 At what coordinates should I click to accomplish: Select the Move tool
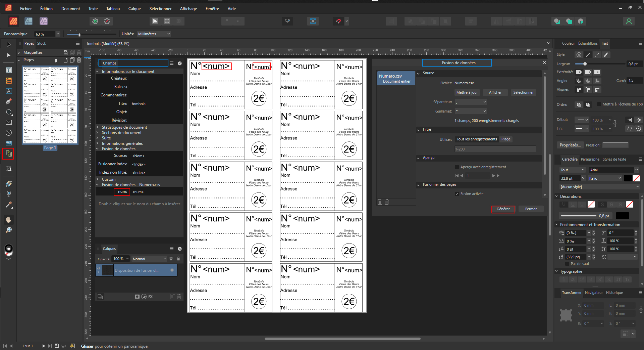9,44
